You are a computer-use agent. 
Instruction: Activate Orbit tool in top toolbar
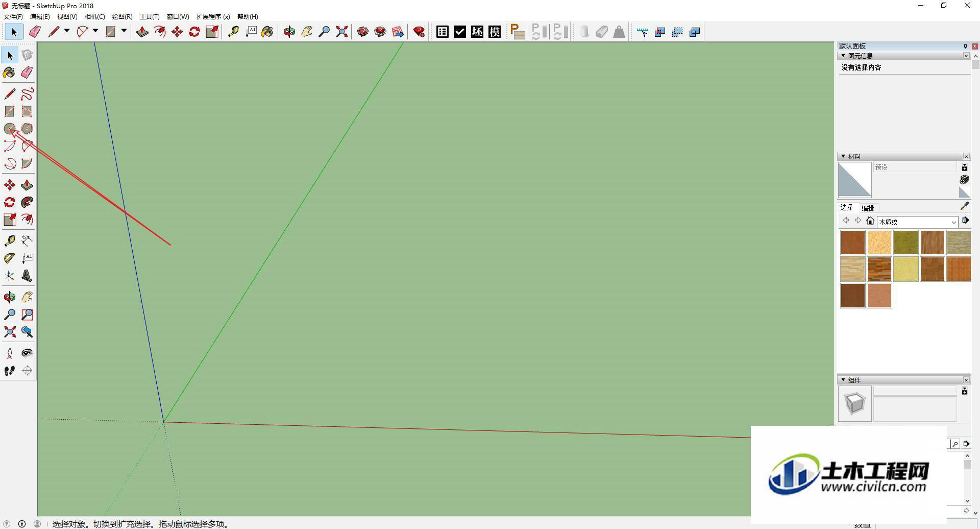click(x=289, y=32)
